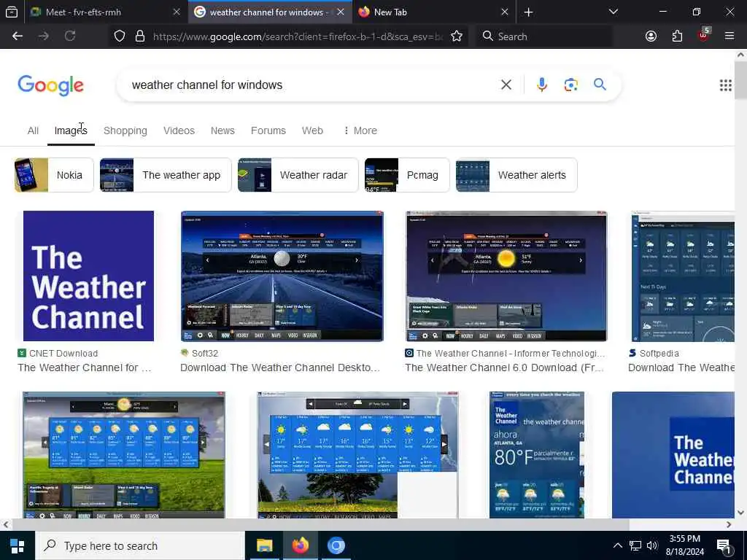
Task: Open the tracking protection shield icon
Action: coord(120,36)
